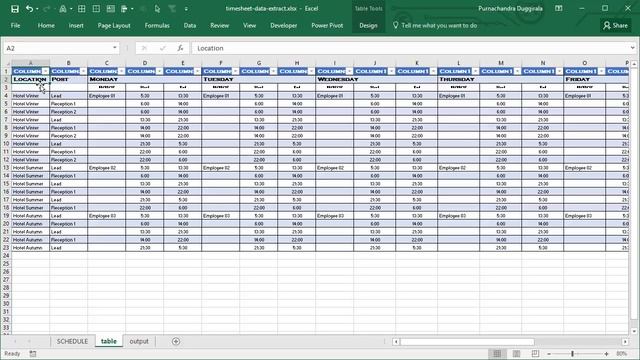Open ribbon display options icon
This screenshot has width=640, height=360.
coord(559,9)
